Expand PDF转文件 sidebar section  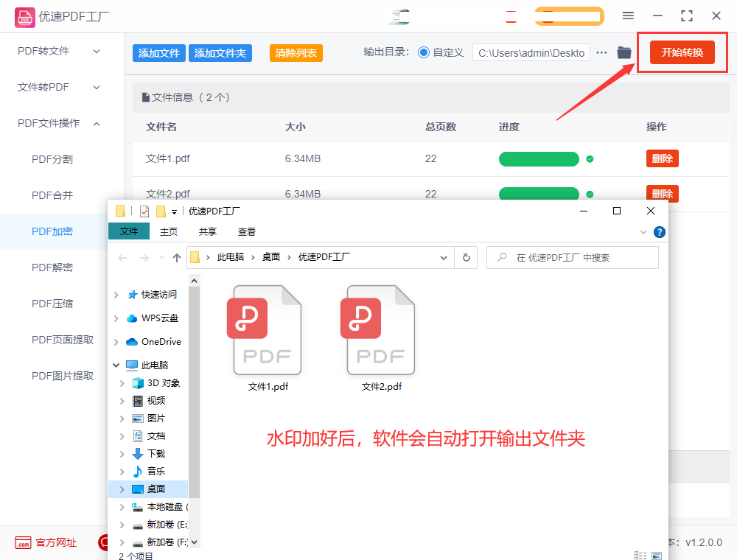pos(97,51)
